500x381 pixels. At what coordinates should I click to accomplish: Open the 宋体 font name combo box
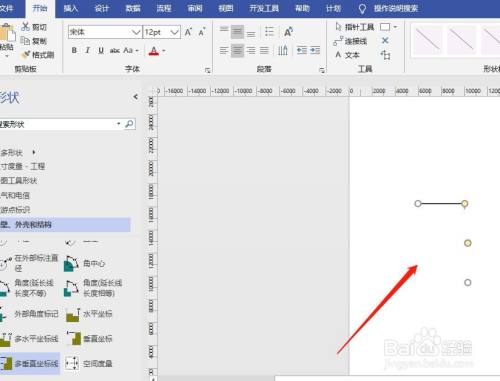point(105,32)
